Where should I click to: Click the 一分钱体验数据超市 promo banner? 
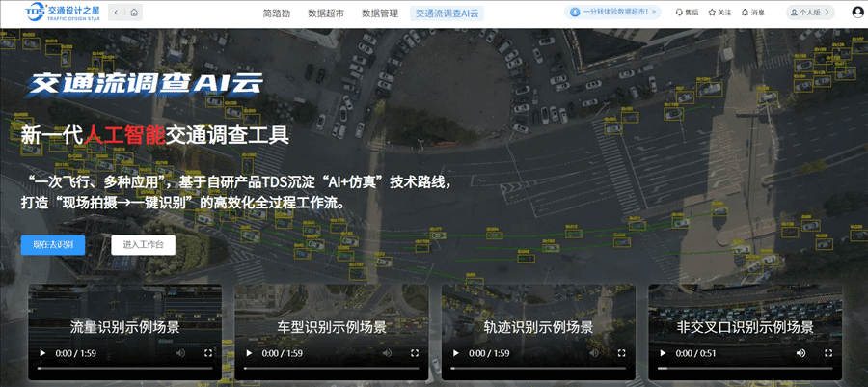(612, 12)
